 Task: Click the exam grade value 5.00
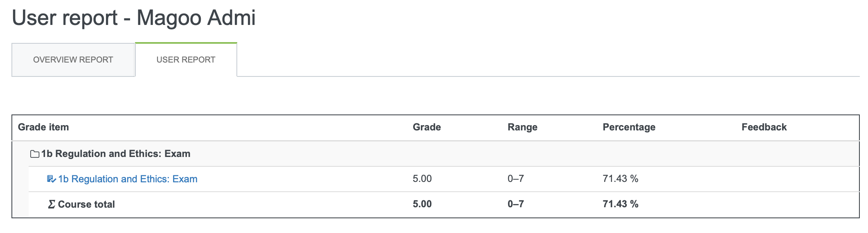click(x=422, y=179)
